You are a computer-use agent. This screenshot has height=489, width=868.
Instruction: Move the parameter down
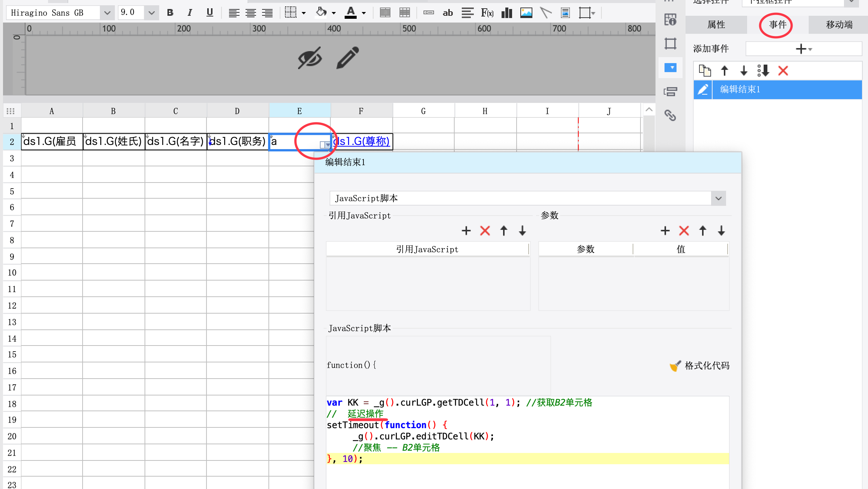[721, 231]
